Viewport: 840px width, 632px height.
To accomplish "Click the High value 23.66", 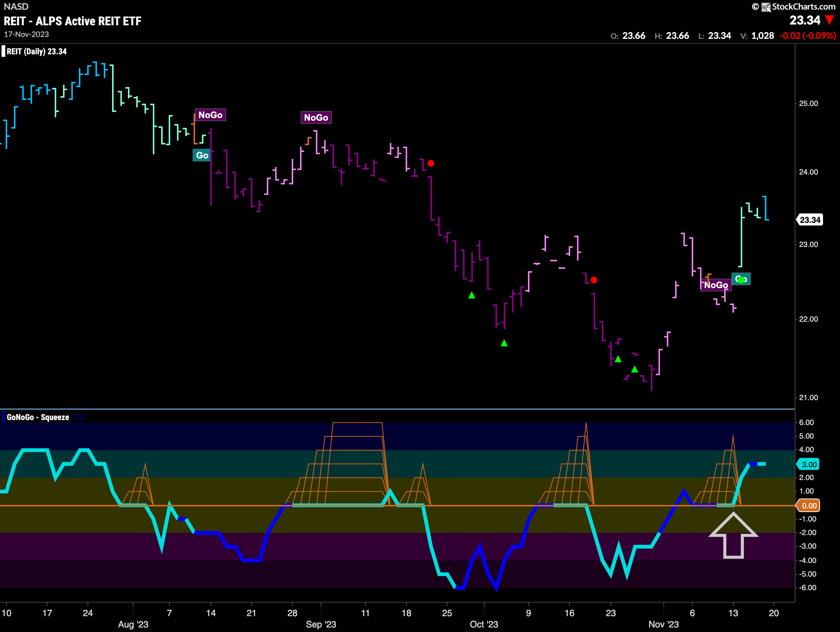I will pos(677,36).
